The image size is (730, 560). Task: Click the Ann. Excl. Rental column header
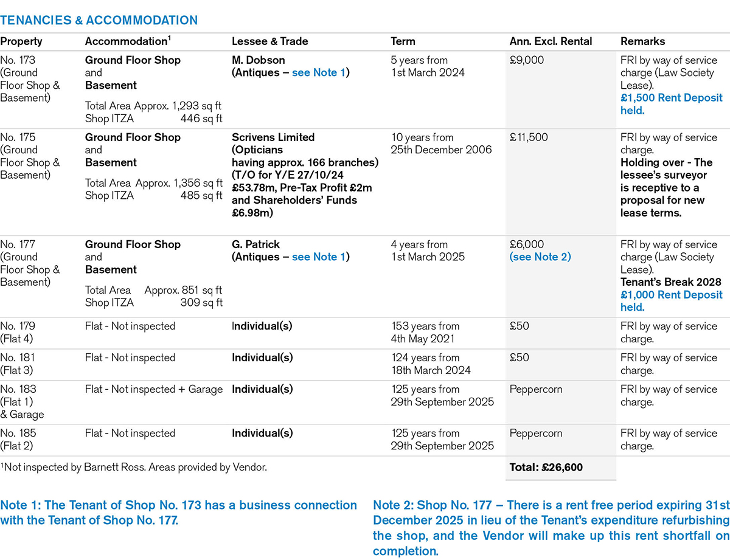(x=551, y=41)
